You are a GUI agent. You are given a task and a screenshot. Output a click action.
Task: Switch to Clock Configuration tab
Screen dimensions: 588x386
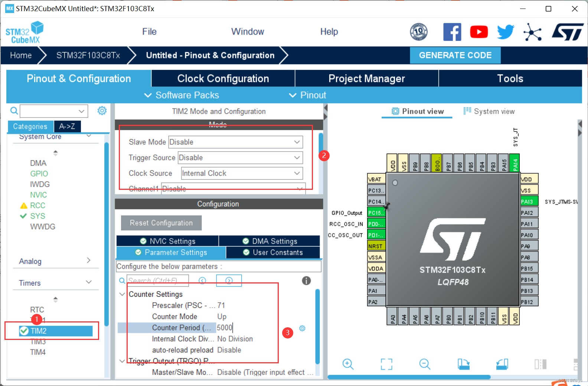pyautogui.click(x=223, y=78)
